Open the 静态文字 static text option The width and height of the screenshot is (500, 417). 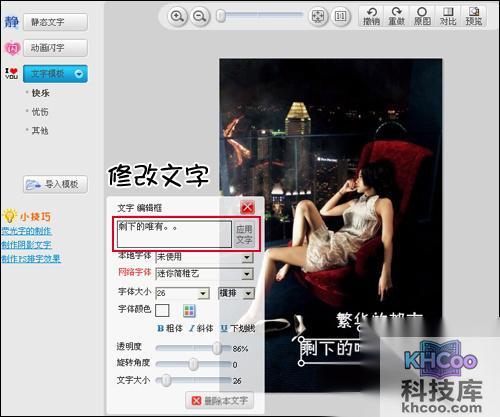(55, 22)
